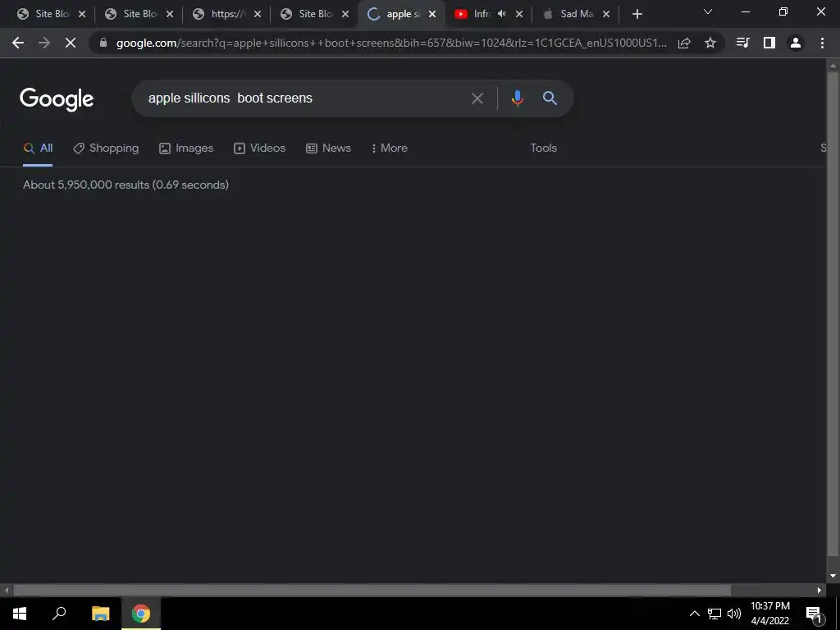Open the clock showing 10:37 PM
Screen dimensions: 840x630
769,614
